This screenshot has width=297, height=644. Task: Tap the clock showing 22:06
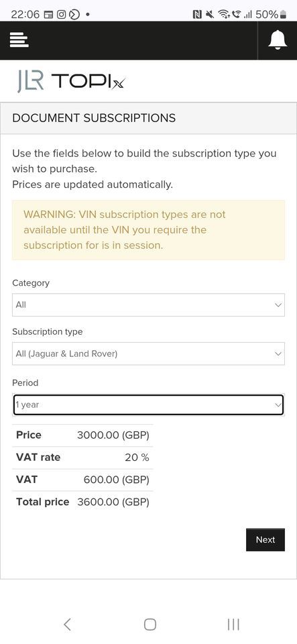[25, 15]
